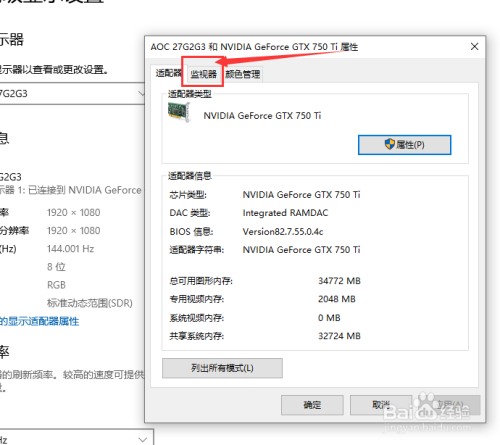500x445 pixels.
Task: Click the 总可用图形内存 label
Action: point(201,281)
